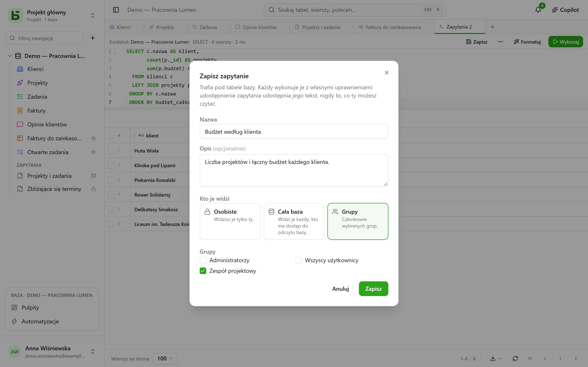This screenshot has height=367, width=588.
Task: Click the add navigation item plus icon
Action: click(92, 38)
